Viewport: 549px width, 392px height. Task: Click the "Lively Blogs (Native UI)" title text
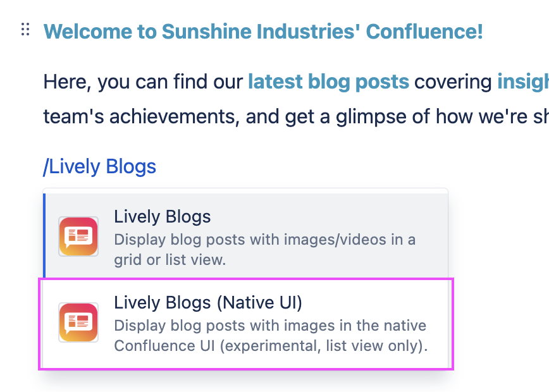[x=208, y=303]
